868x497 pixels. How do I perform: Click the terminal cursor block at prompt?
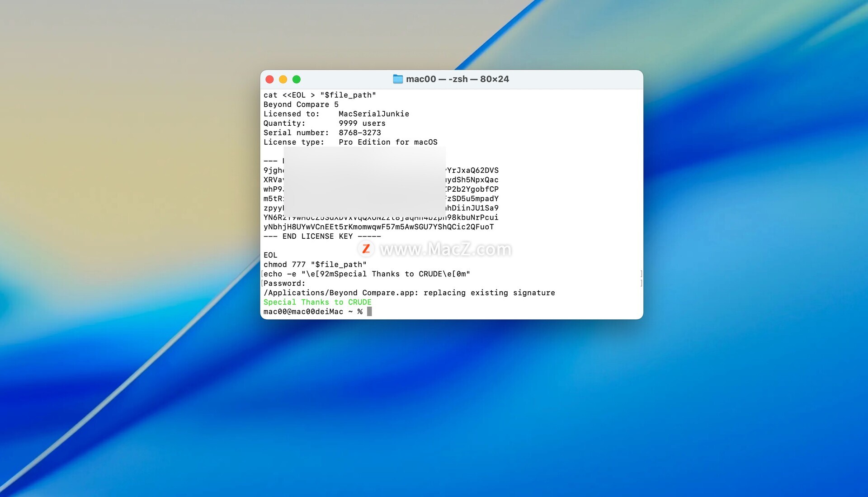[x=369, y=312]
